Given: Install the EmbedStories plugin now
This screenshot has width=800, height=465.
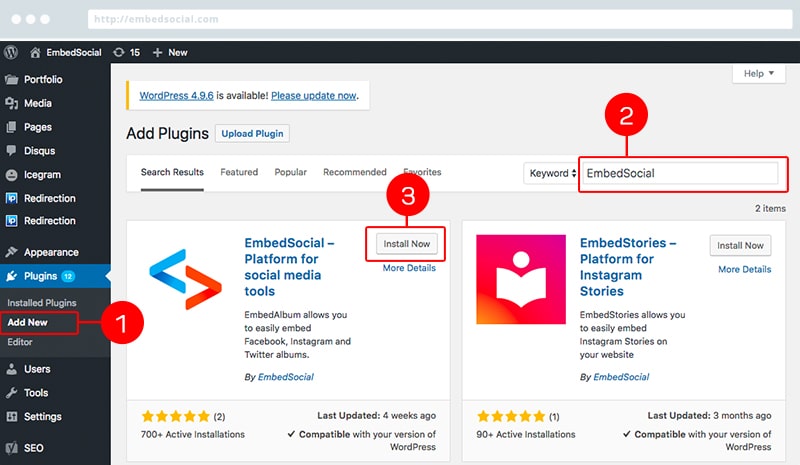Looking at the screenshot, I should tap(740, 246).
